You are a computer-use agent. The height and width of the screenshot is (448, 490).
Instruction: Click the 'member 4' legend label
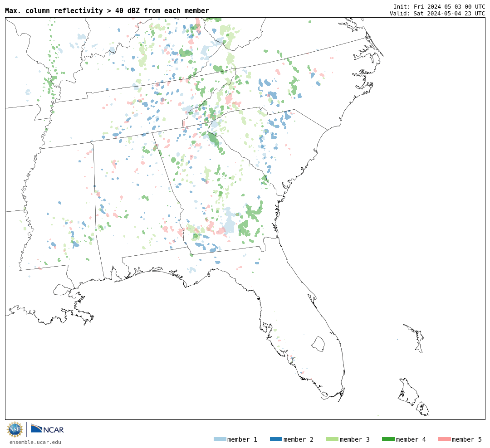coord(411,439)
